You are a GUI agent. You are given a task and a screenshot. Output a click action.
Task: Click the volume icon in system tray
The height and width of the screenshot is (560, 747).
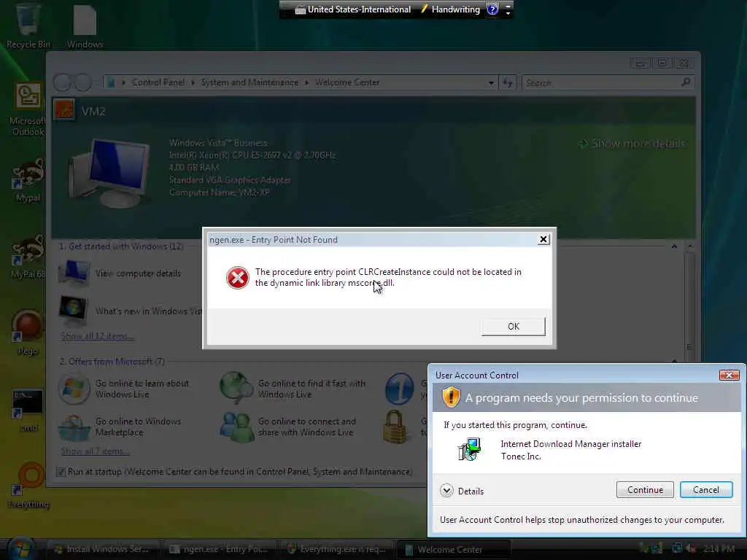[691, 549]
